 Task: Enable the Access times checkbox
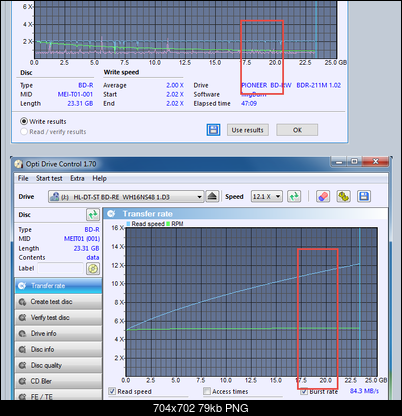click(x=207, y=391)
